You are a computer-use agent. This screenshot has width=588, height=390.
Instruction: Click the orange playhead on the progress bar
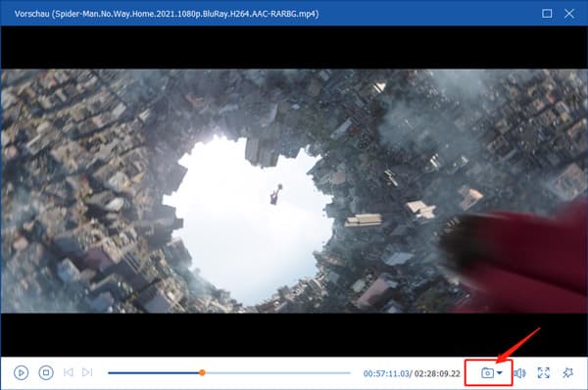(202, 372)
